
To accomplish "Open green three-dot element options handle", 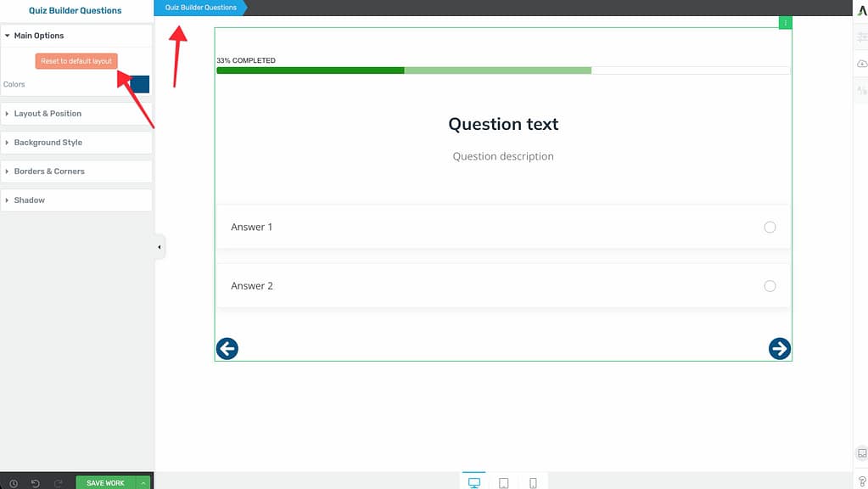I will click(786, 23).
